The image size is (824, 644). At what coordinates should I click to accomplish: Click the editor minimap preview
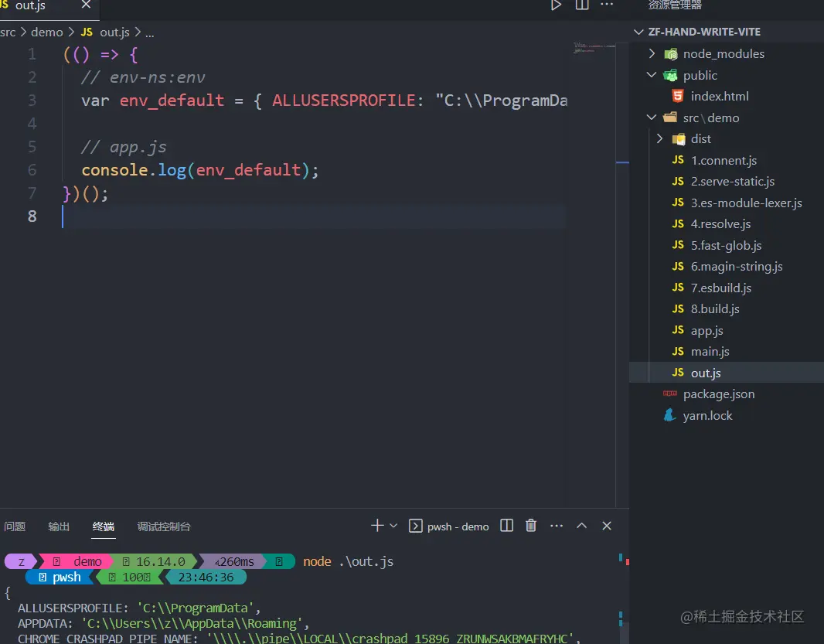pos(594,49)
